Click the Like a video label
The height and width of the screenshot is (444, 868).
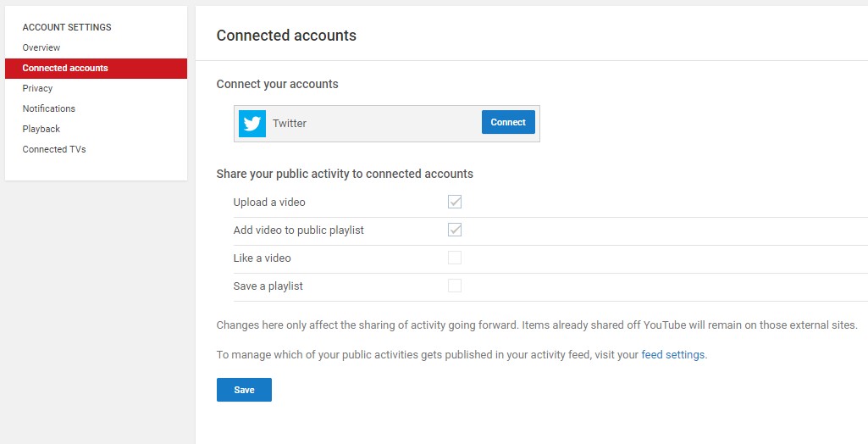click(x=263, y=258)
